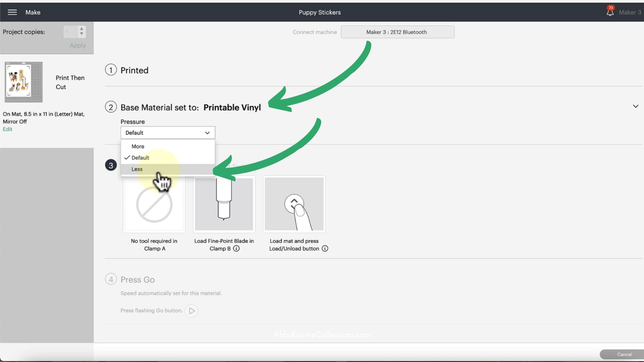Viewport: 644px width, 362px height.
Task: Click the Fine-Point Blade illustration
Action: pos(224,204)
